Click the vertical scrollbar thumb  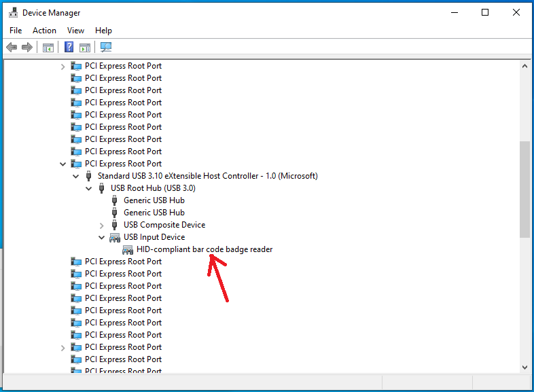pyautogui.click(x=524, y=189)
